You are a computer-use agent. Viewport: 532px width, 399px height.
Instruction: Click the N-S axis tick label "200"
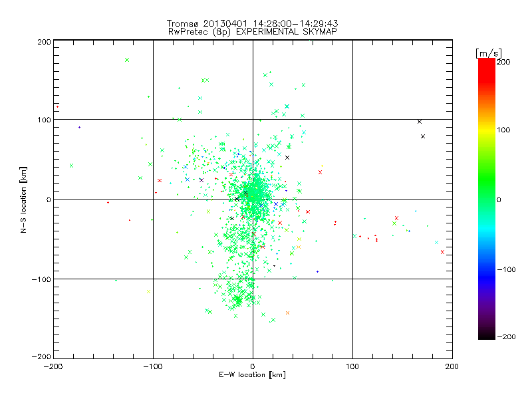44,42
